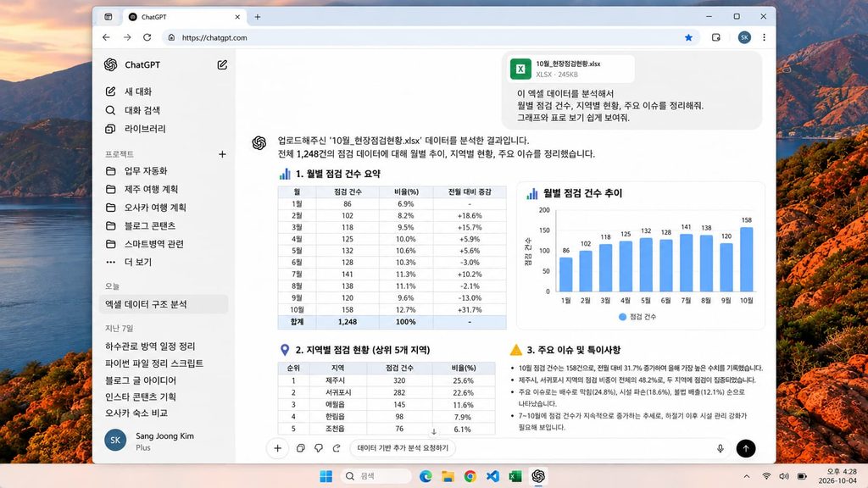Reload the page with the refresh icon
The image size is (868, 488).
[x=147, y=37]
